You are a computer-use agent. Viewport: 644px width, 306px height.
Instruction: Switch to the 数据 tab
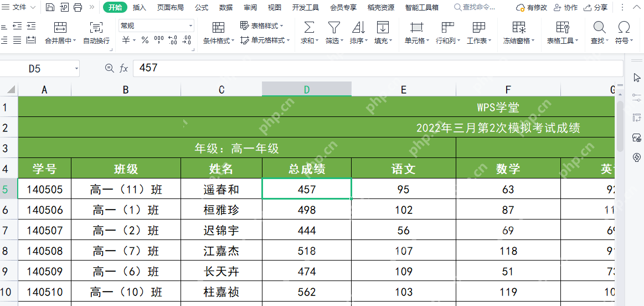click(225, 7)
